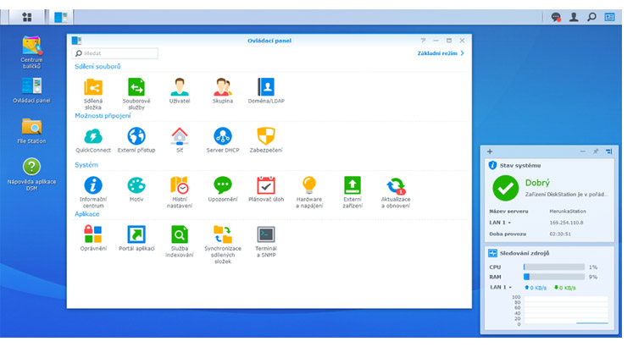Click the Systém section heading
The width and height of the screenshot is (644, 347).
coord(86,165)
